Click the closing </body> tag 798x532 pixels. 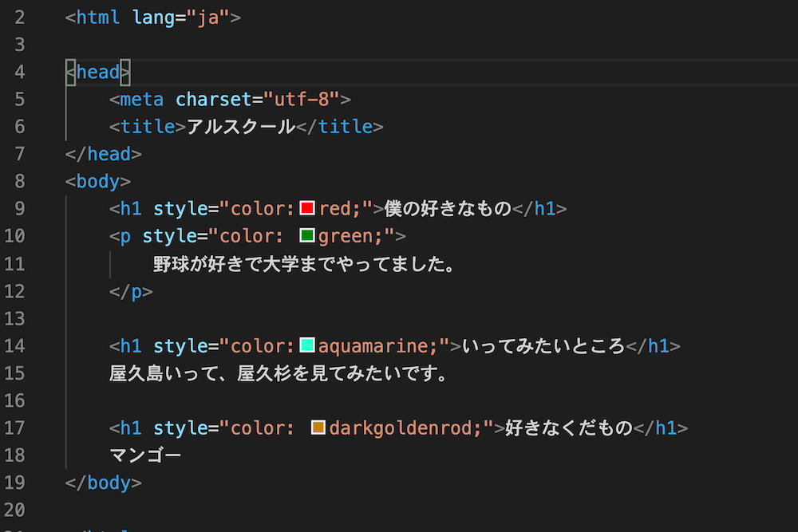click(x=103, y=483)
